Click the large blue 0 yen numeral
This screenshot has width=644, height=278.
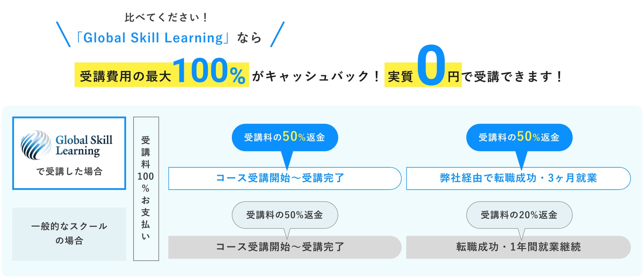[431, 65]
